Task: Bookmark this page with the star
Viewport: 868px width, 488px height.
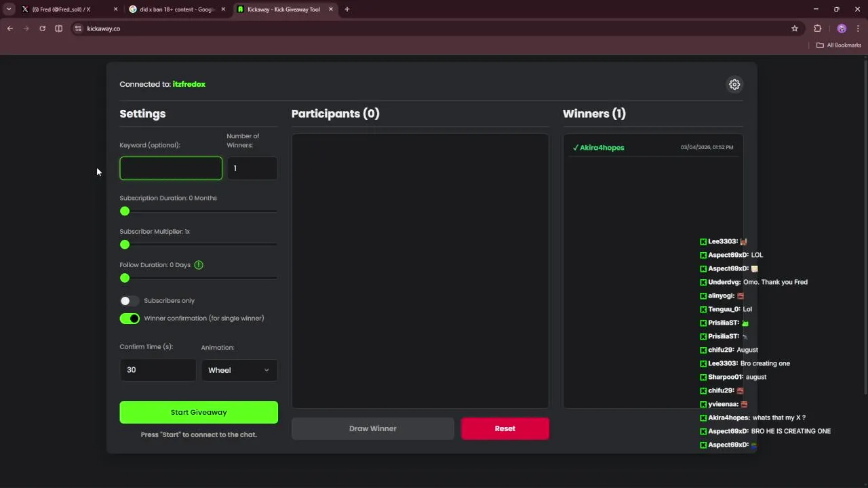Action: [x=795, y=28]
